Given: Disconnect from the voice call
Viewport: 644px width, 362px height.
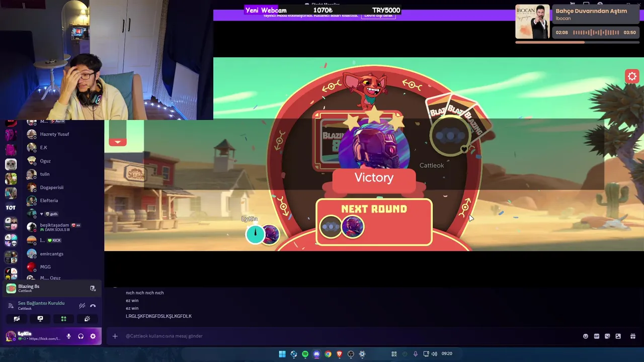Looking at the screenshot, I should coord(93,305).
